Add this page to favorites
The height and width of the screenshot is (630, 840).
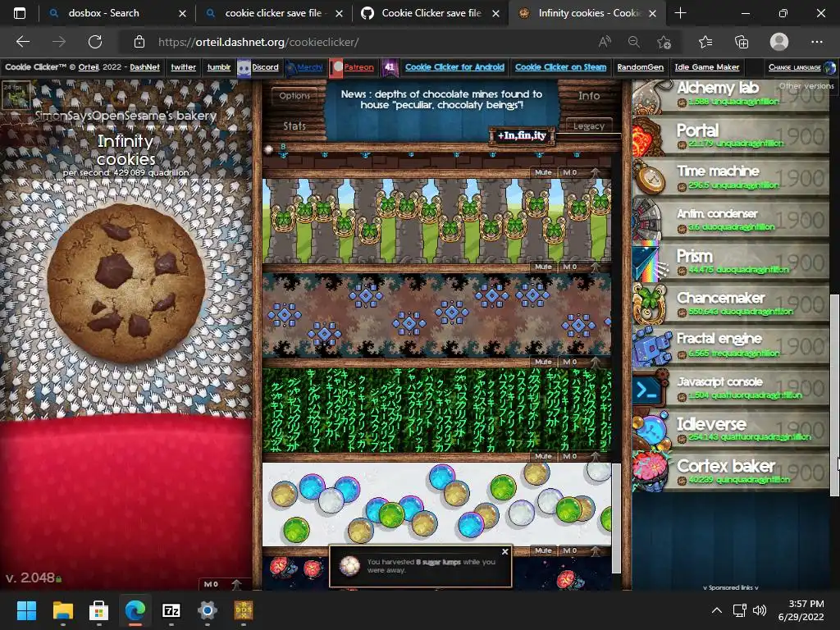pos(664,42)
